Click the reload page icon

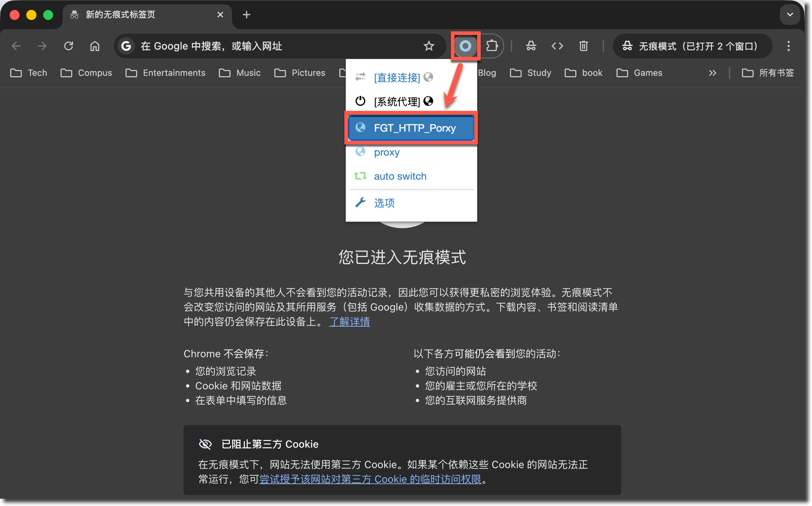[x=69, y=46]
